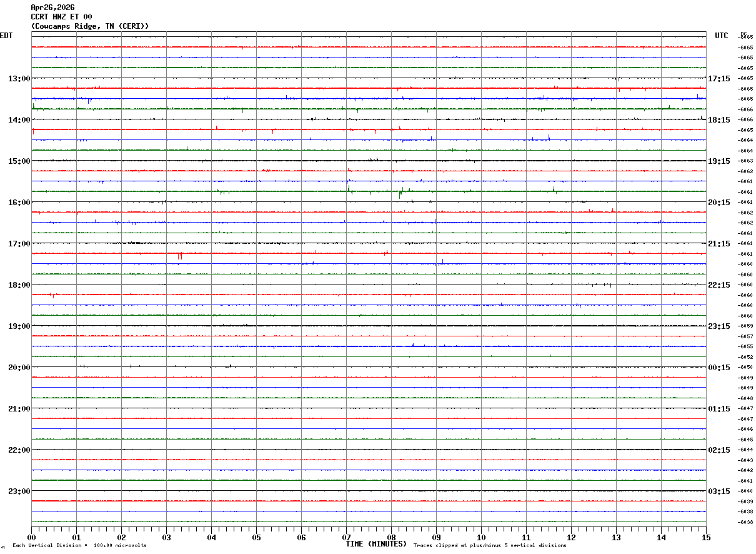Select the 19:00 EDT time label
Image resolution: width=756 pixels, height=554 pixels.
[19, 326]
